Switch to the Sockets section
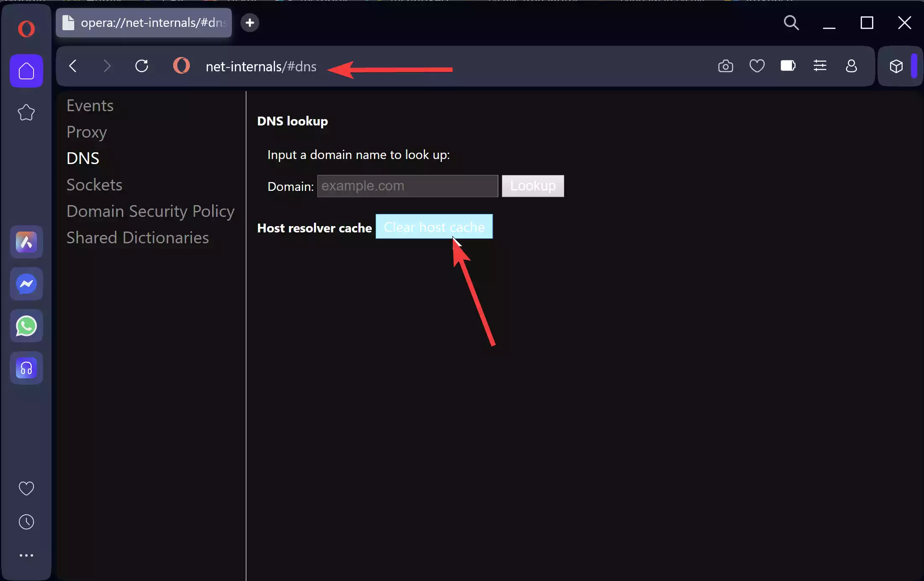Viewport: 924px width, 581px height. coord(94,185)
